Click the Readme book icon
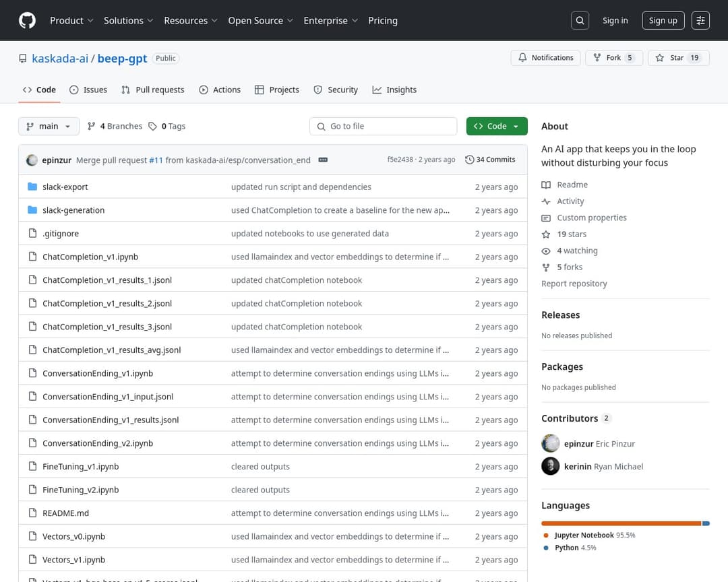728x582 pixels. pyautogui.click(x=546, y=185)
